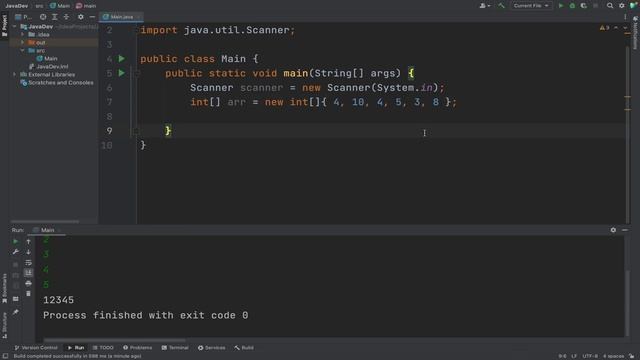Open the warnings indicator in the editor
The image size is (640, 360).
point(604,28)
